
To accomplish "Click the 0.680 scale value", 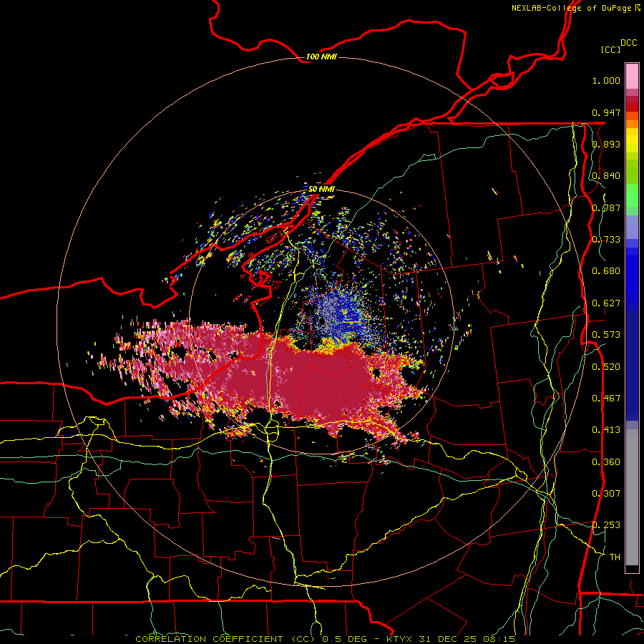I will (606, 271).
